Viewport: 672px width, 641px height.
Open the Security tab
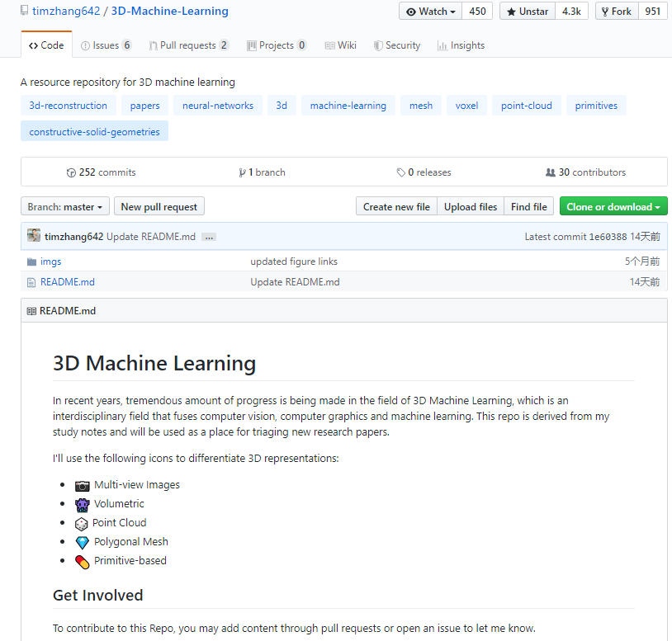(x=397, y=45)
